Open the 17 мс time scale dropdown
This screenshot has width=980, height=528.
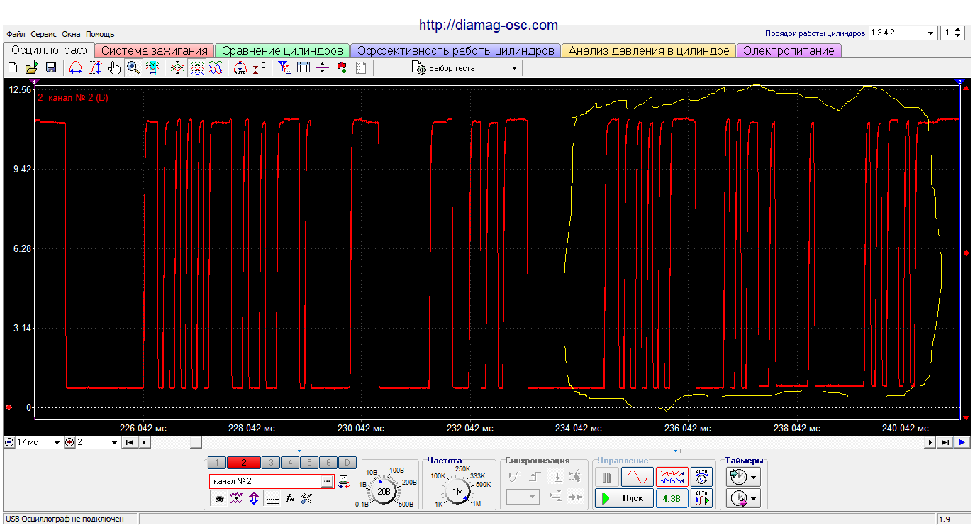click(x=56, y=442)
